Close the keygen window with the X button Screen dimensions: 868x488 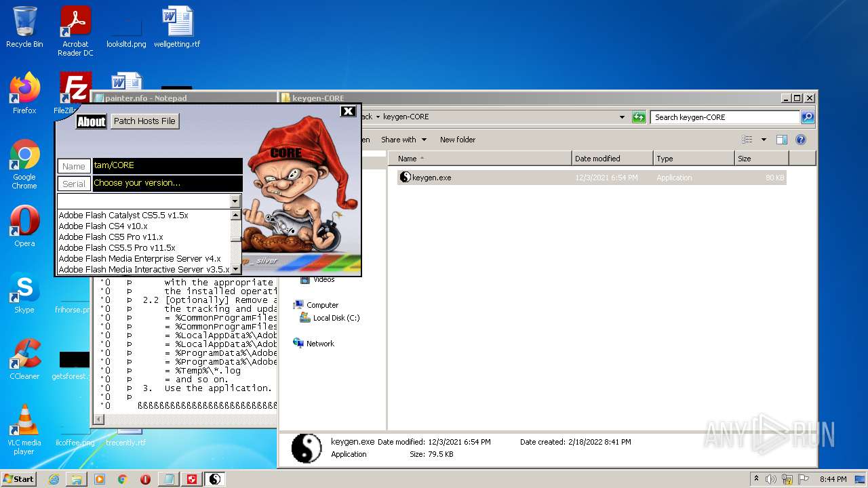(x=348, y=111)
